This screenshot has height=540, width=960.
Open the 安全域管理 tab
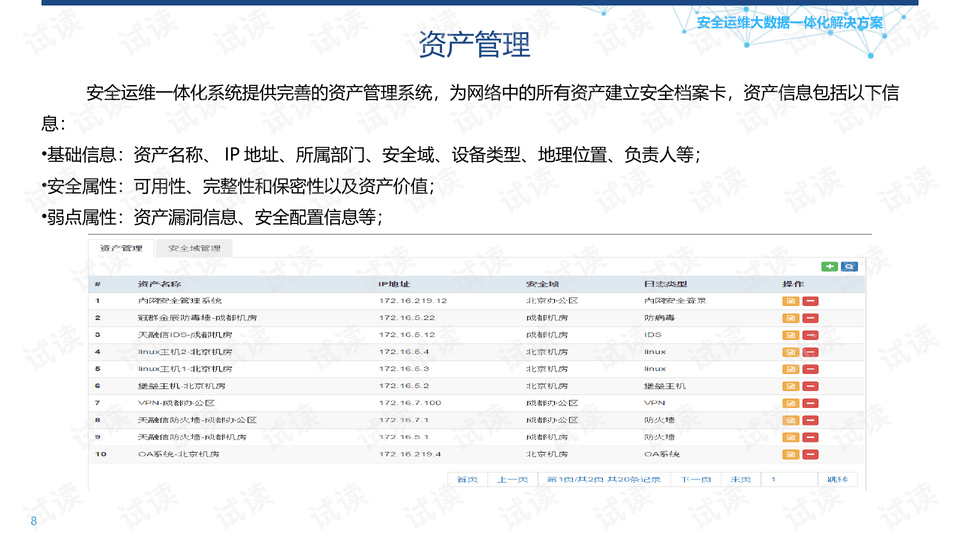click(194, 248)
